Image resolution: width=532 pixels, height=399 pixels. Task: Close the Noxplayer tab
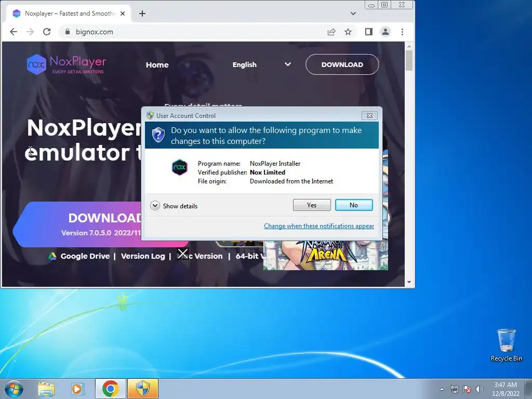pos(123,14)
